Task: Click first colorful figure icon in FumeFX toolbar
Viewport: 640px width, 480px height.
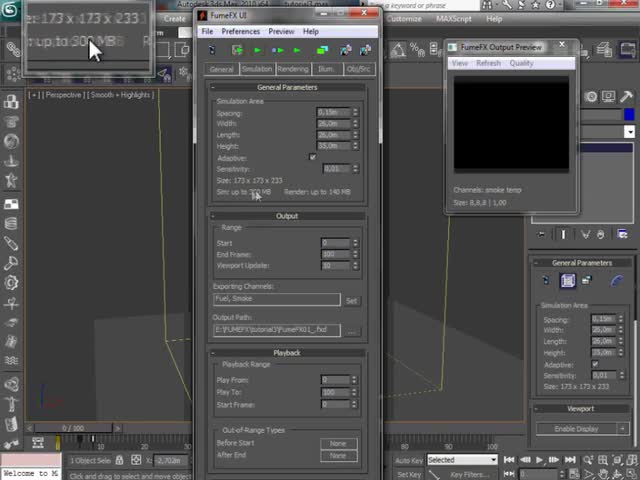Action: [345, 50]
